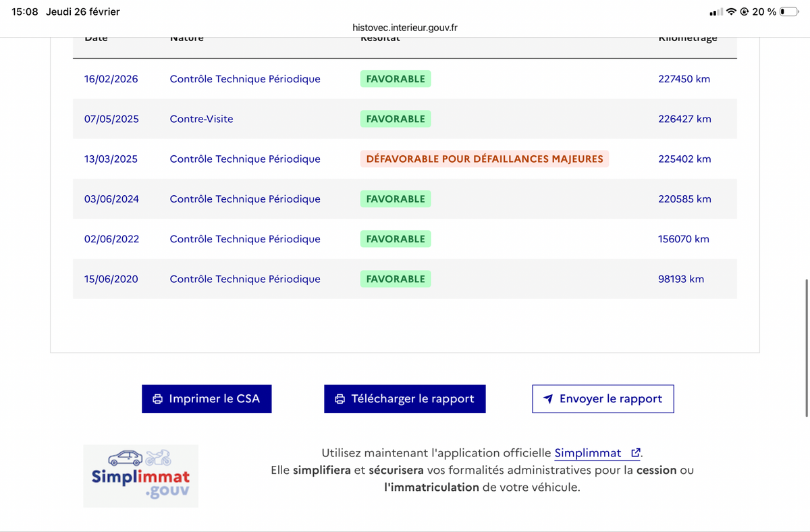Tap the cellular signal bars icon
The height and width of the screenshot is (532, 810).
click(x=716, y=12)
